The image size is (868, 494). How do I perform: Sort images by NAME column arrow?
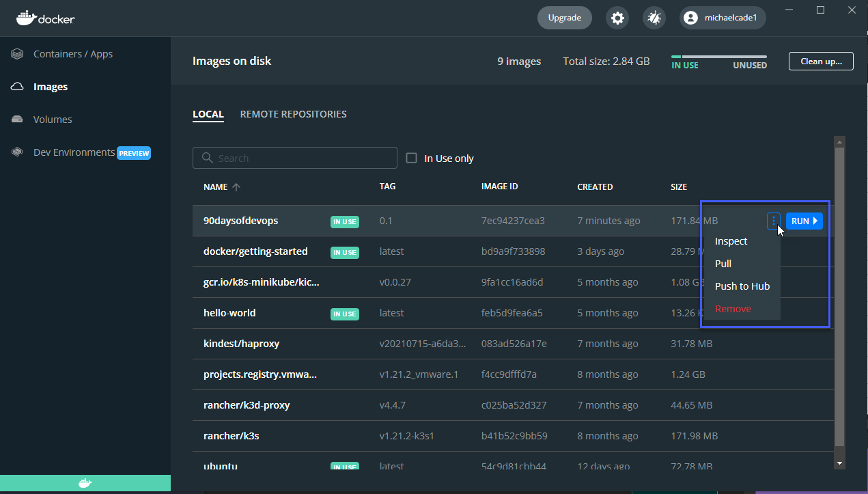pyautogui.click(x=236, y=187)
